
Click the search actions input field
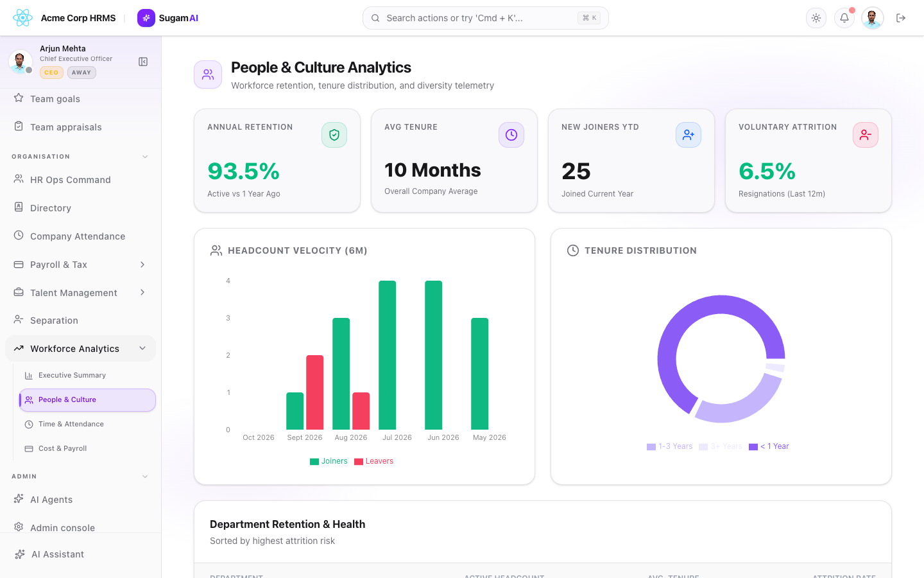tap(486, 18)
